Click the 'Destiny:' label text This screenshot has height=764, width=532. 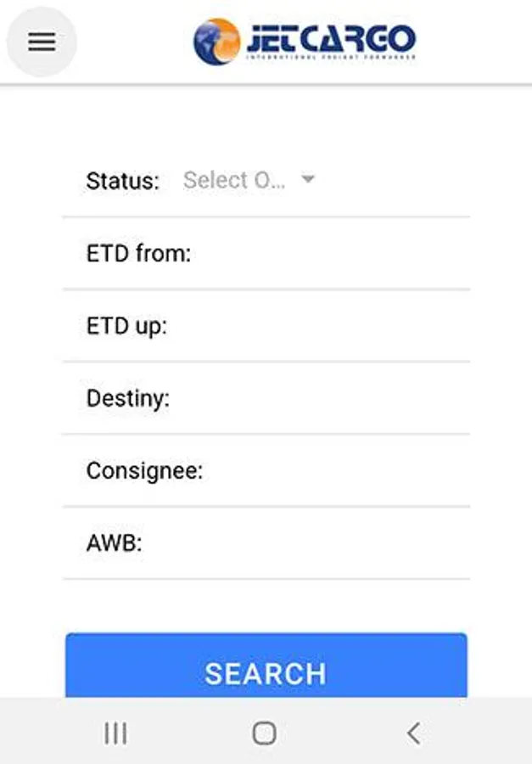click(x=128, y=399)
